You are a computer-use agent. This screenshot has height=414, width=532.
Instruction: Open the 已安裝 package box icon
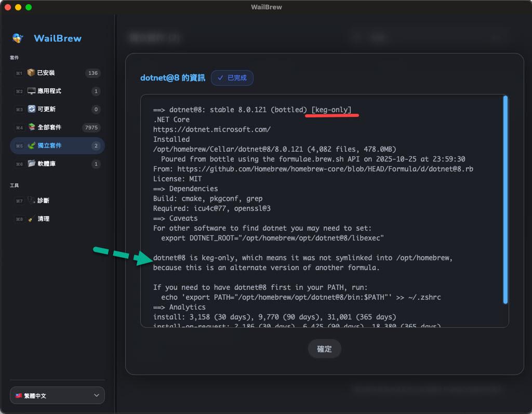pyautogui.click(x=31, y=73)
